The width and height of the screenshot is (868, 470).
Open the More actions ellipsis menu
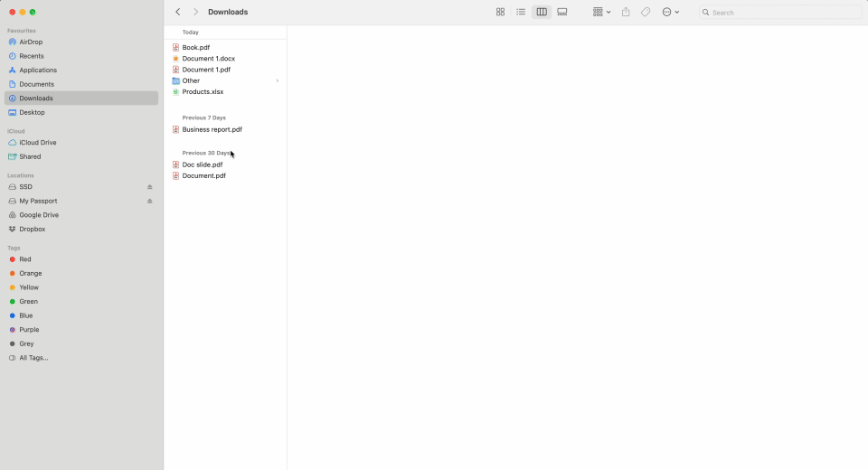(x=670, y=12)
